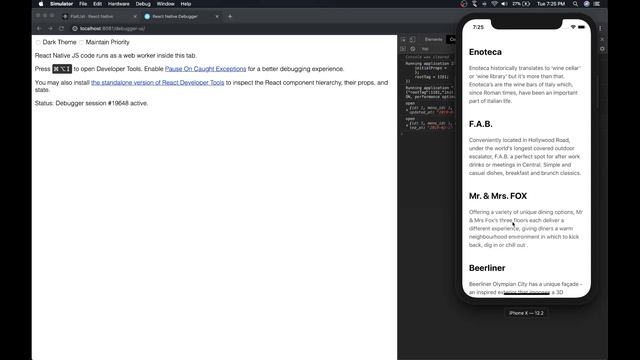This screenshot has width=640, height=360.
Task: Go back in browser history
Action: click(39, 29)
